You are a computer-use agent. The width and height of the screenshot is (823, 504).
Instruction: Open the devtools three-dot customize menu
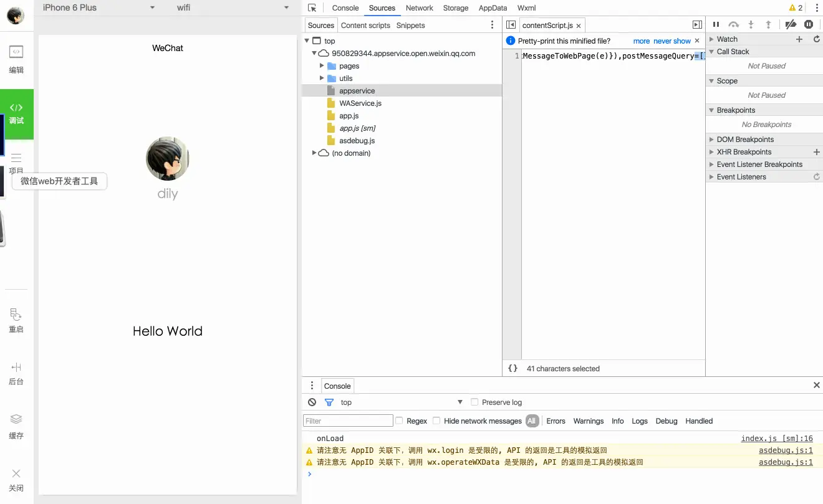[817, 8]
